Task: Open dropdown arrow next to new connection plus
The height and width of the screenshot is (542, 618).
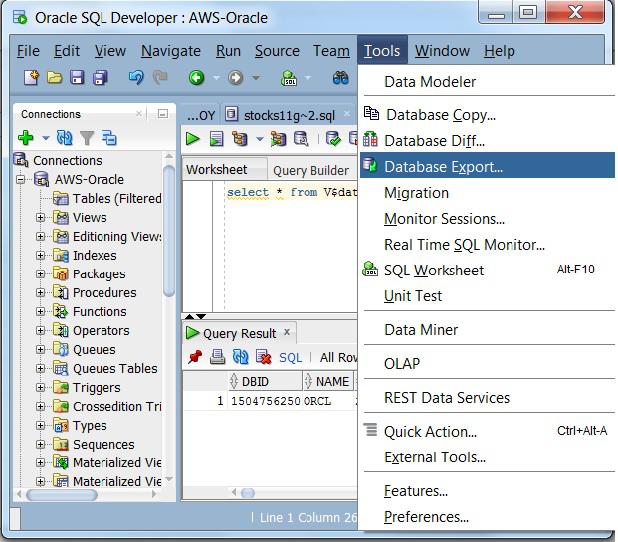Action: point(46,138)
